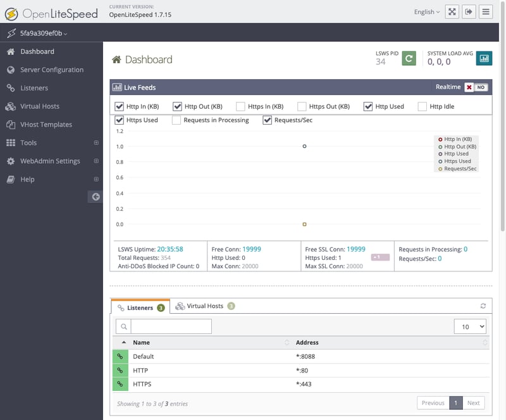Click the Http Used legend color marker
The image size is (506, 420).
440,154
